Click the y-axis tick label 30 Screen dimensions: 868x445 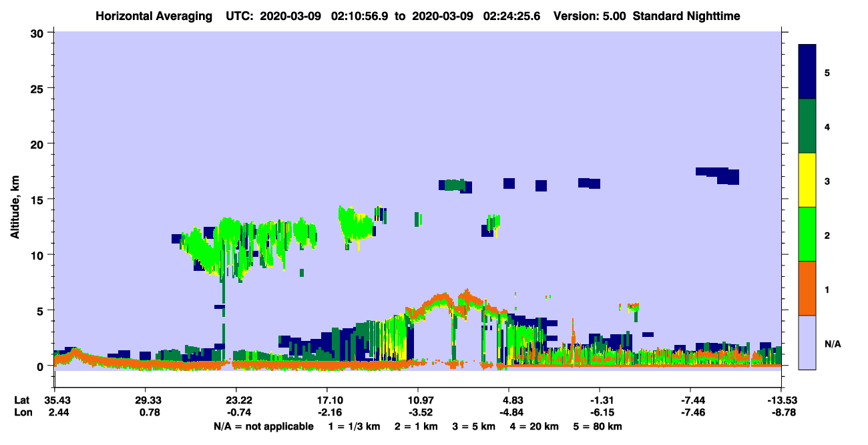tap(39, 33)
